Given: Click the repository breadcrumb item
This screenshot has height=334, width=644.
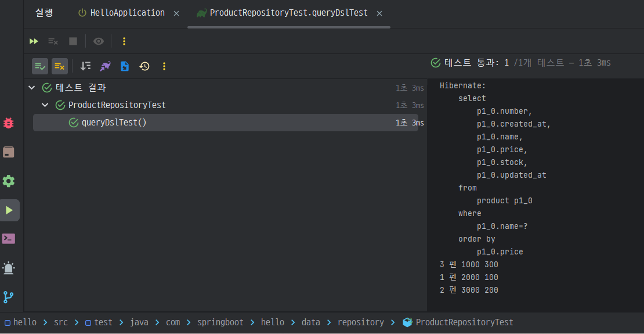Looking at the screenshot, I should [360, 322].
